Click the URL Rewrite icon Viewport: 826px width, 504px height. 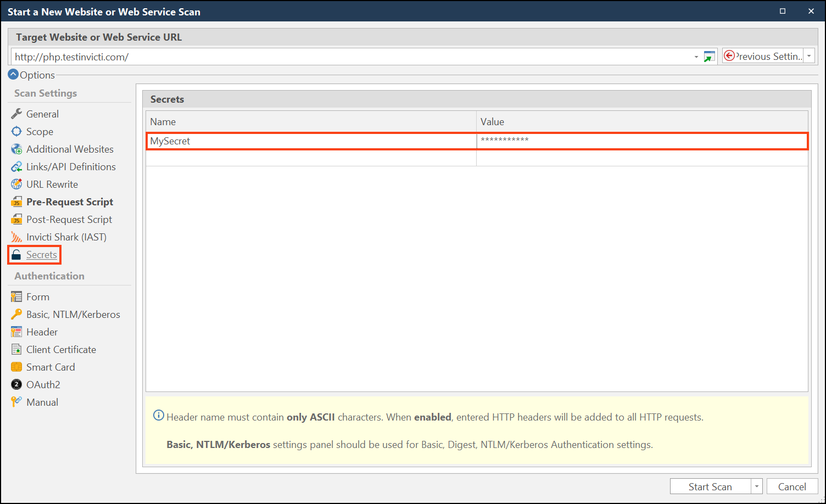[16, 184]
